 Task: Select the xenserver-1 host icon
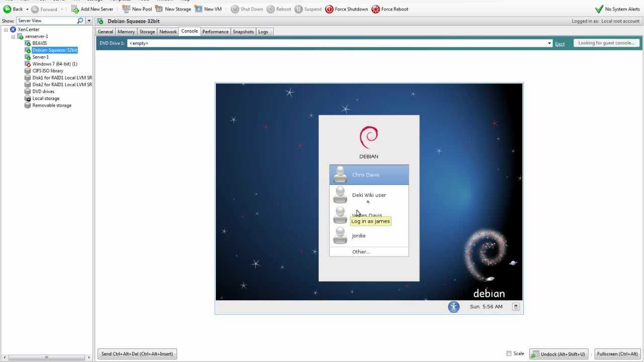[20, 37]
